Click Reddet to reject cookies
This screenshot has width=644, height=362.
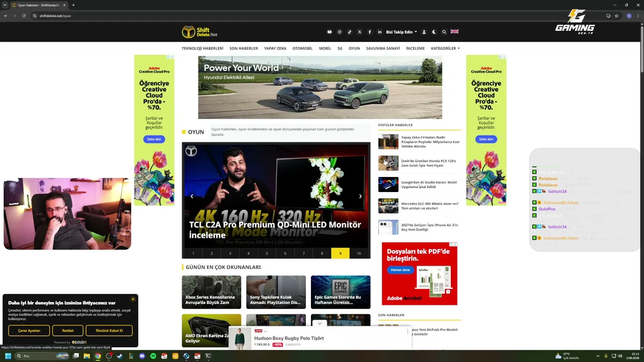coord(68,330)
